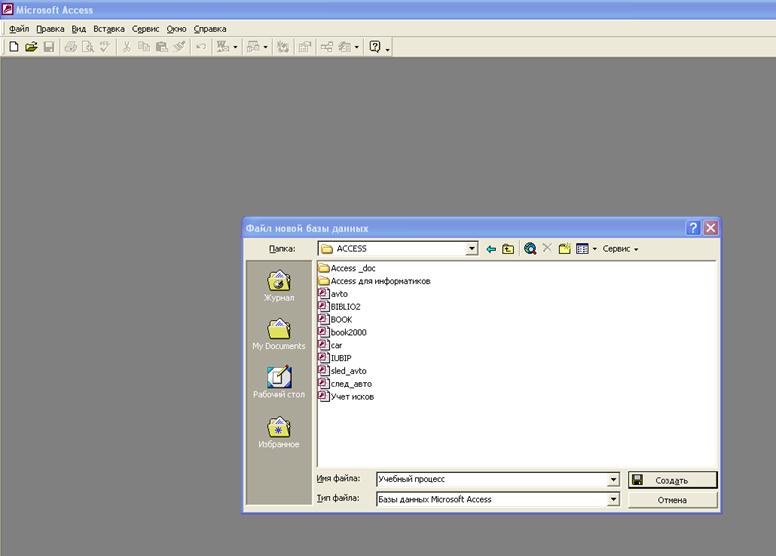Click the Analyze toolbar icon
This screenshot has width=776, height=556.
coord(253,47)
